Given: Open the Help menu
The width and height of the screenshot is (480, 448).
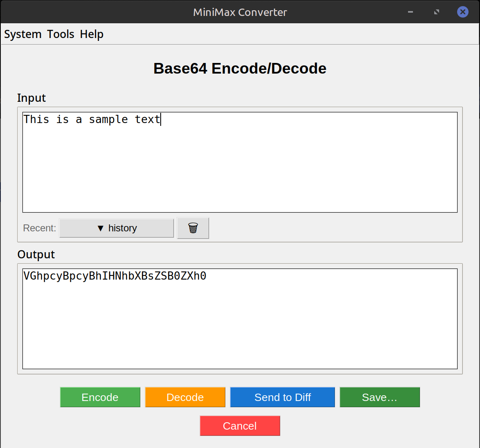Looking at the screenshot, I should coord(92,34).
